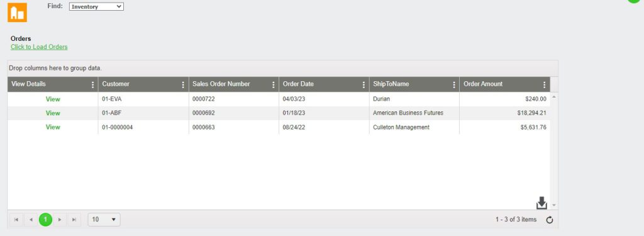
Task: Open the ShipToName column menu dots
Action: (454, 85)
